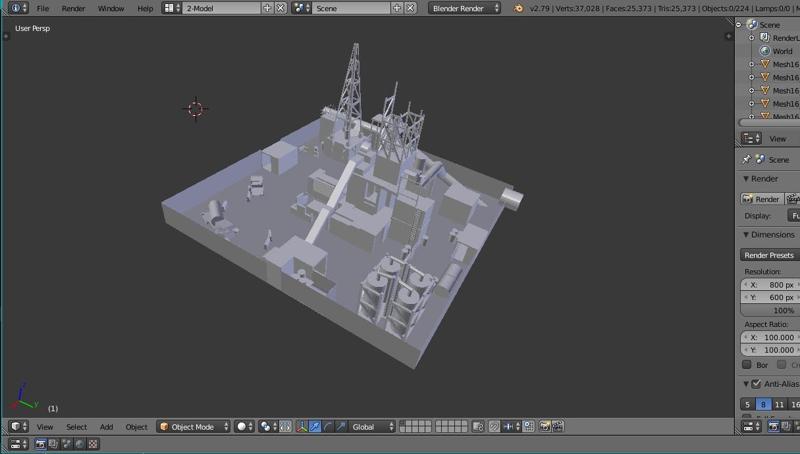
Task: Open the scene browse icon in header
Action: pos(302,8)
